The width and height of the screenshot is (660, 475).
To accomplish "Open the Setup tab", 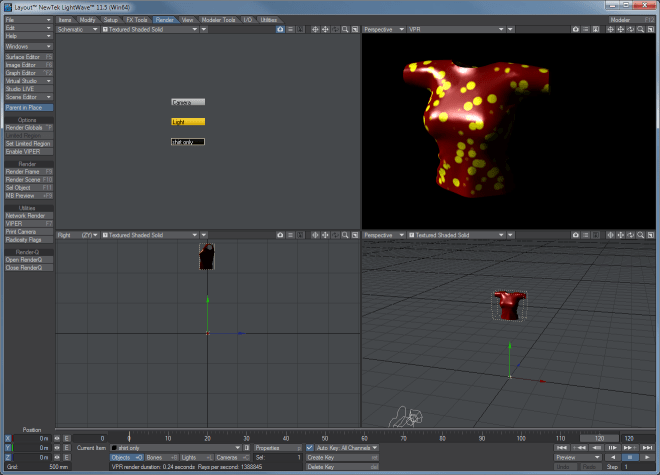I will 111,20.
